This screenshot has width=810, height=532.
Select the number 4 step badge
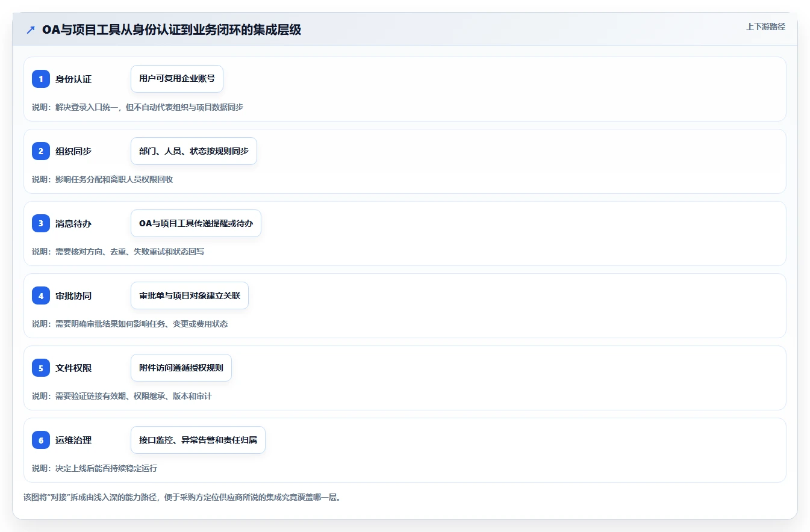(41, 295)
